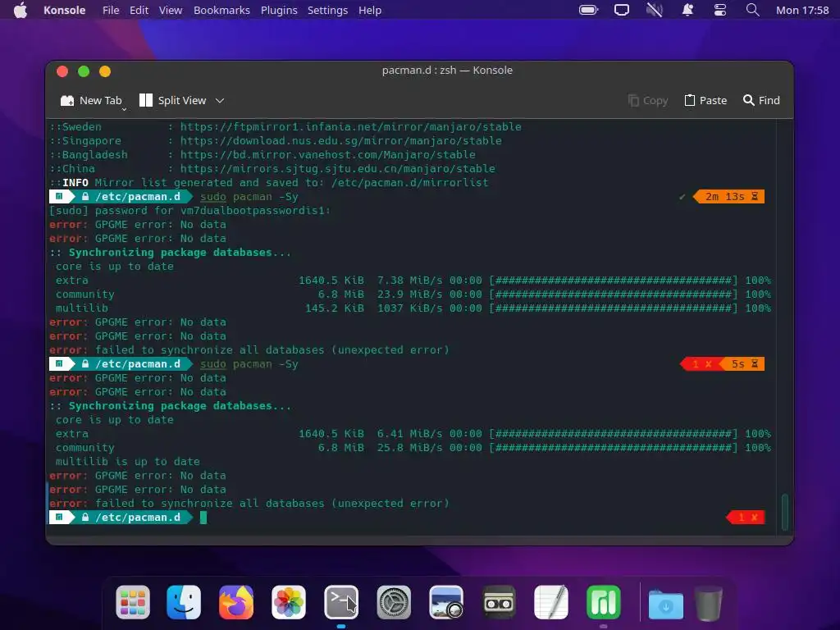This screenshot has height=630, width=840.
Task: Open the display icon in menu bar
Action: 622,10
